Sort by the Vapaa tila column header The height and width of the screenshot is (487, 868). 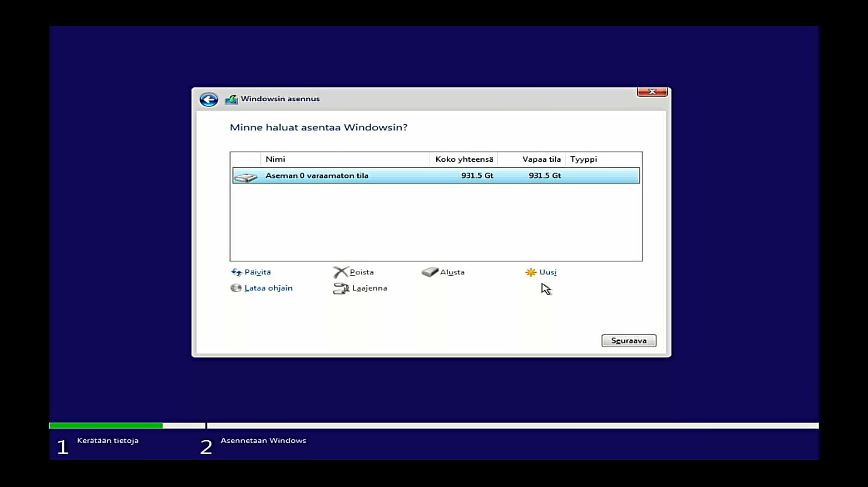pyautogui.click(x=532, y=159)
